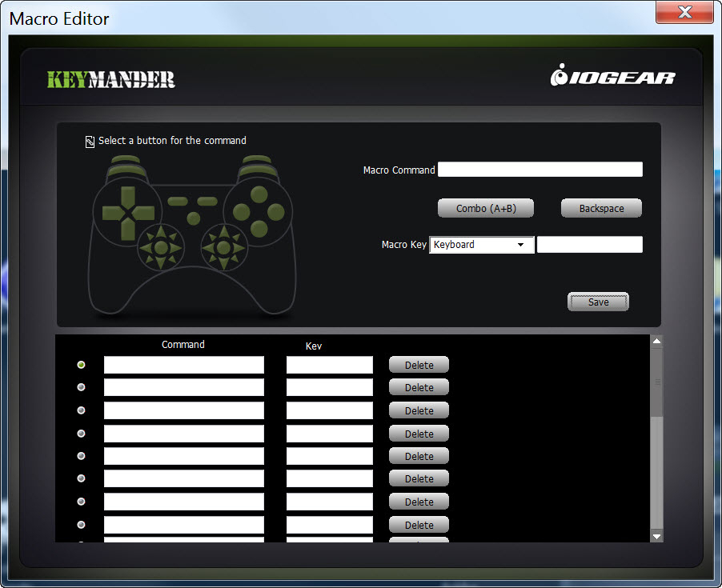Click the Combo (A+B) button
Viewport: 722px width, 588px height.
486,209
